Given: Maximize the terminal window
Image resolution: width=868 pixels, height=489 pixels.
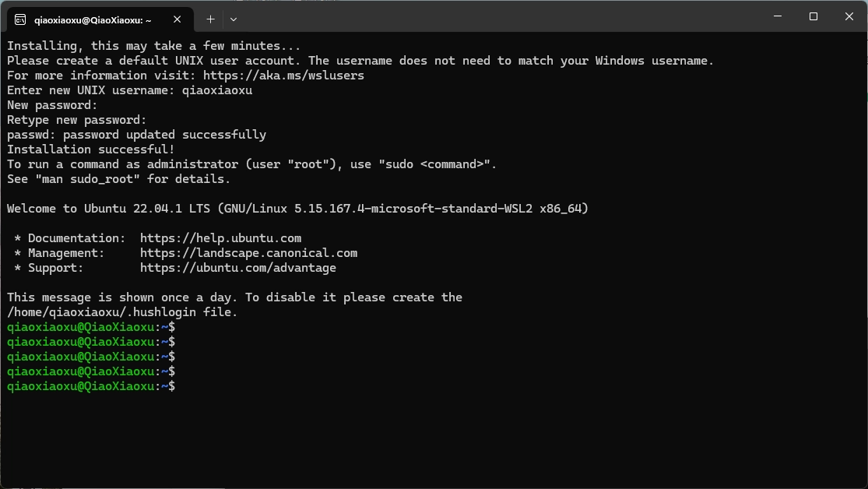Looking at the screenshot, I should pos(813,16).
